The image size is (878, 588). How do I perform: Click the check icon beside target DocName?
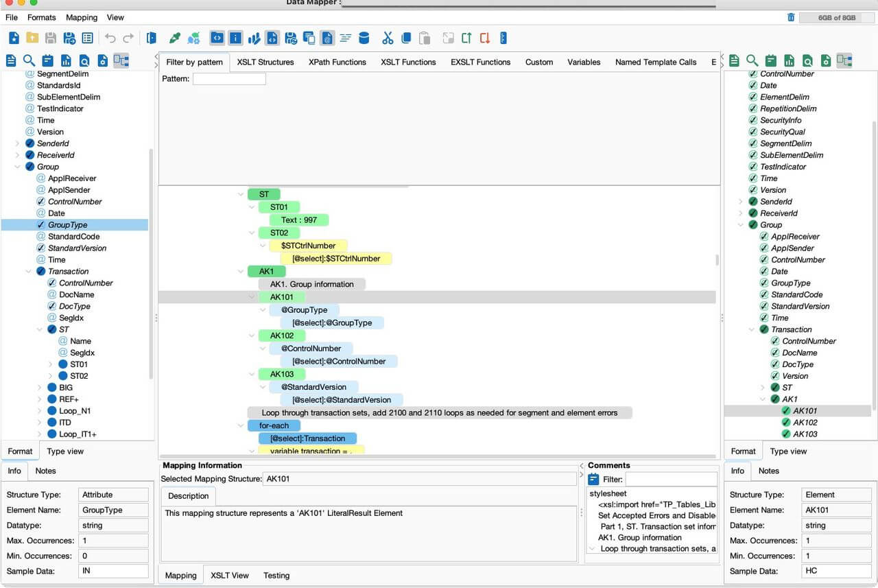click(775, 353)
